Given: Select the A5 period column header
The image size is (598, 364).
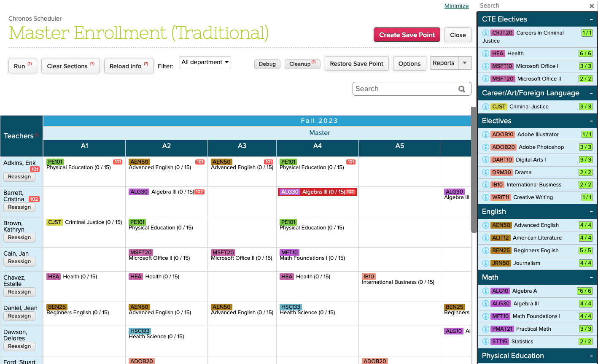Looking at the screenshot, I should coord(399,146).
